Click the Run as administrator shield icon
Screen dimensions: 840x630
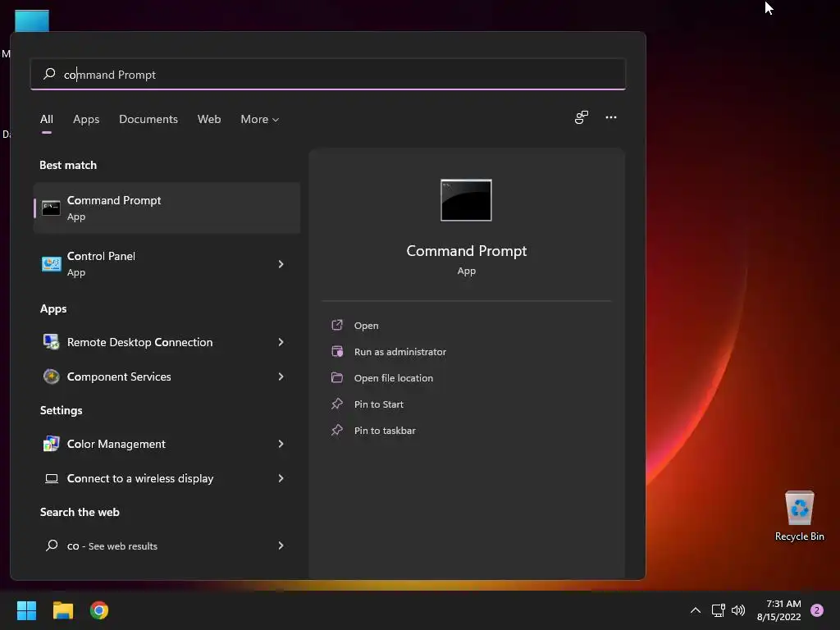pos(337,351)
